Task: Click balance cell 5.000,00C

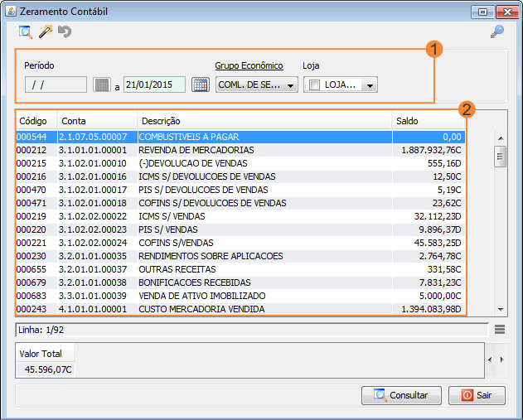Action: tap(429, 296)
